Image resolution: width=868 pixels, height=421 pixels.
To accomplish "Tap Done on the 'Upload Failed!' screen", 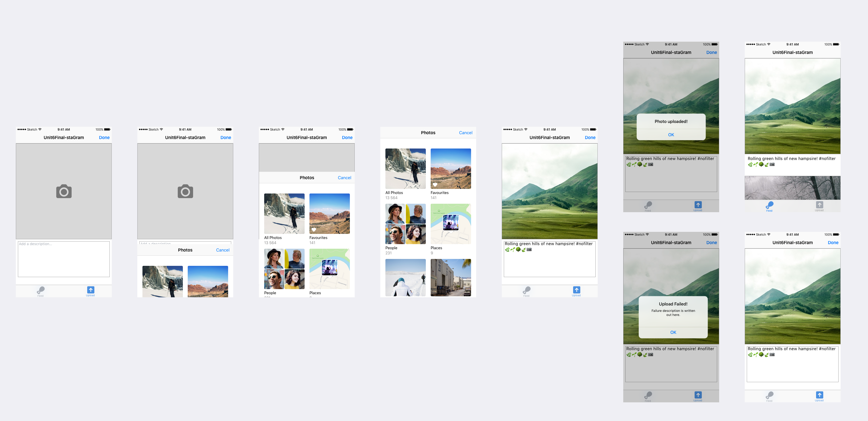I will tap(711, 243).
